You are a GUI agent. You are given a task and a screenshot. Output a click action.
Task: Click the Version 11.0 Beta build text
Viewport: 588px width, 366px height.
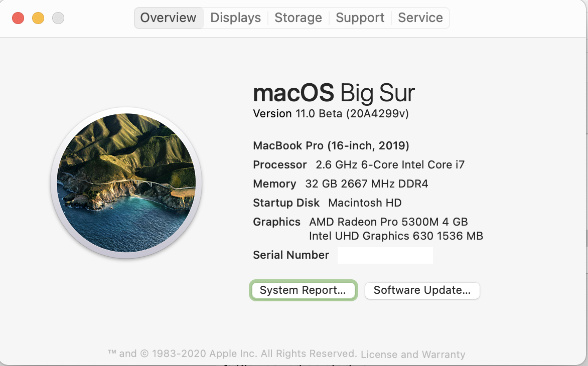coord(331,114)
